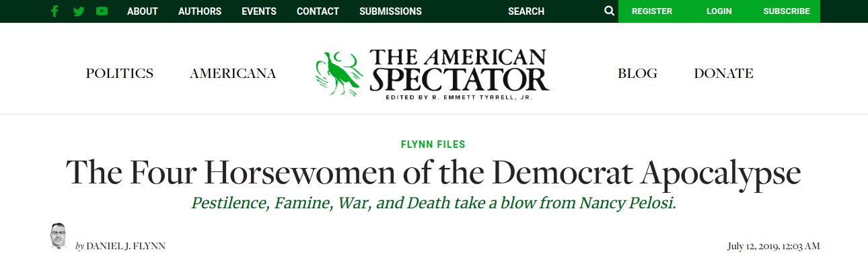Open the YouTube icon link
The image size is (868, 256).
102,11
